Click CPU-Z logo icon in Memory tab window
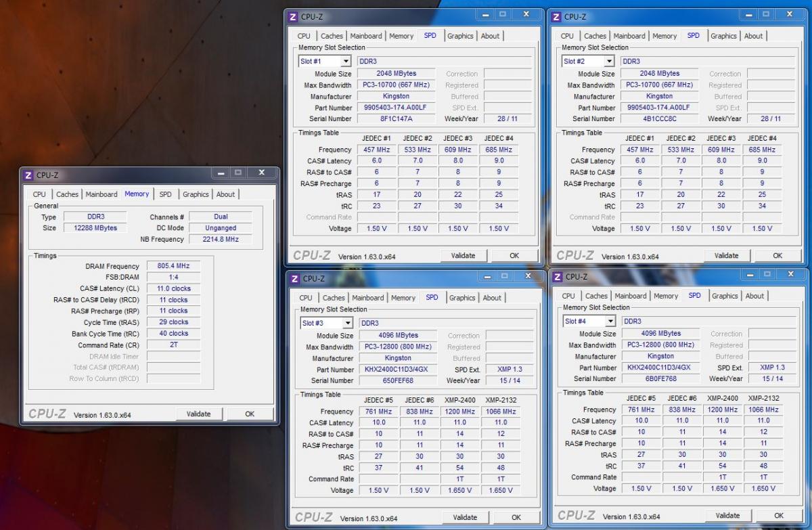 (x=28, y=175)
